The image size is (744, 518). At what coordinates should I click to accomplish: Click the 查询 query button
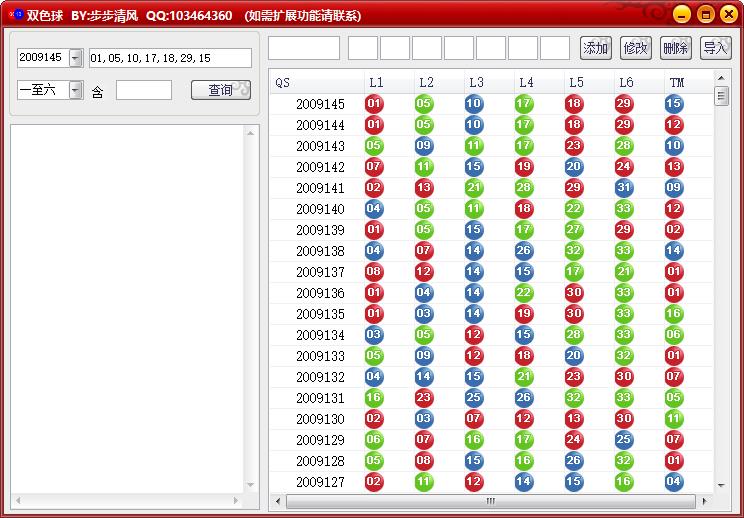[x=221, y=90]
